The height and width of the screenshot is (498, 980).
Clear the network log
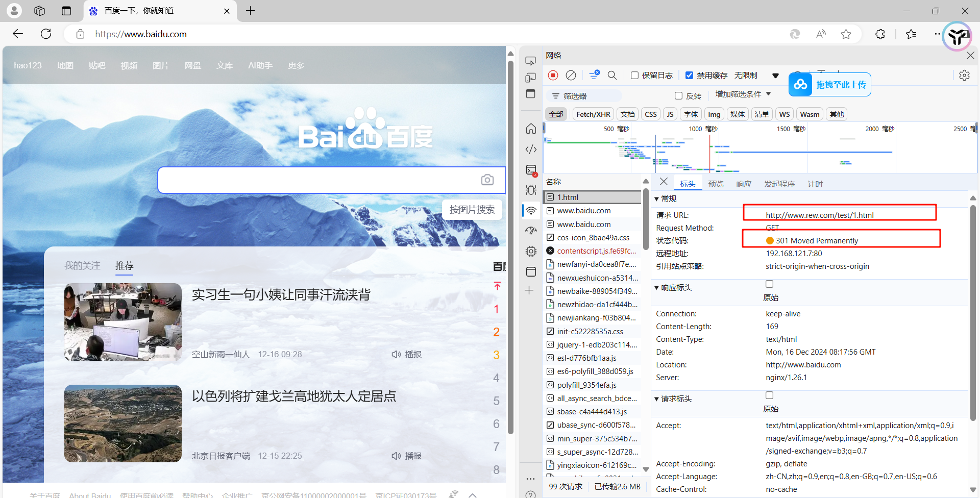pos(571,76)
